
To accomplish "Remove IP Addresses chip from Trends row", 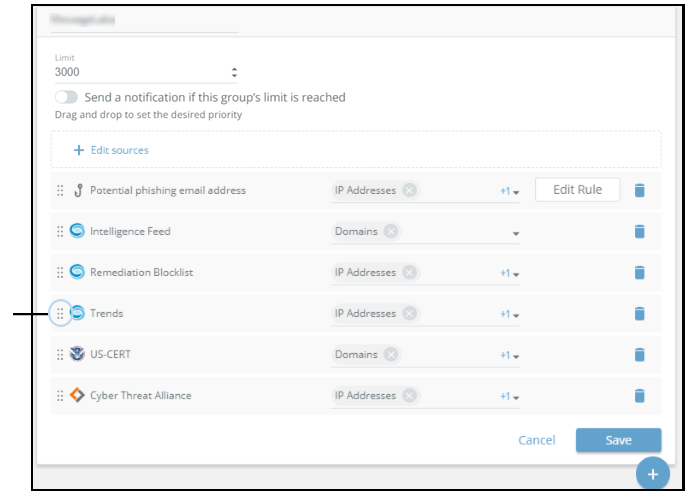I will (x=410, y=313).
